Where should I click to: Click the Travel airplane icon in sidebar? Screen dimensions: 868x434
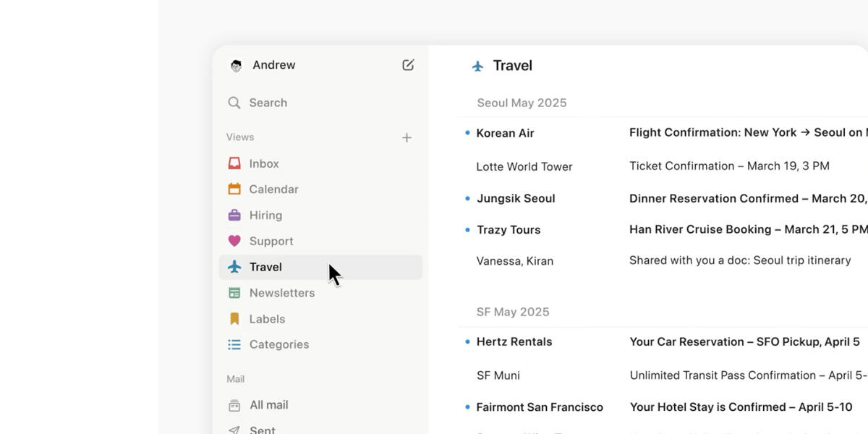pos(234,267)
